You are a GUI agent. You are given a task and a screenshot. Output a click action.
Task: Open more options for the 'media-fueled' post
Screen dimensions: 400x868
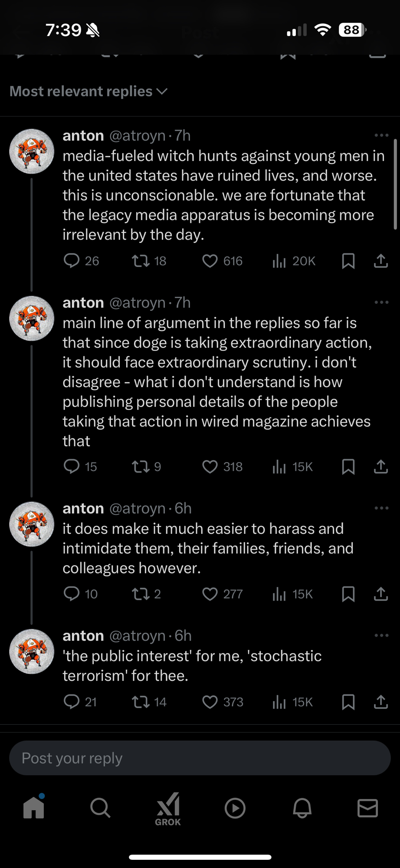pyautogui.click(x=381, y=135)
